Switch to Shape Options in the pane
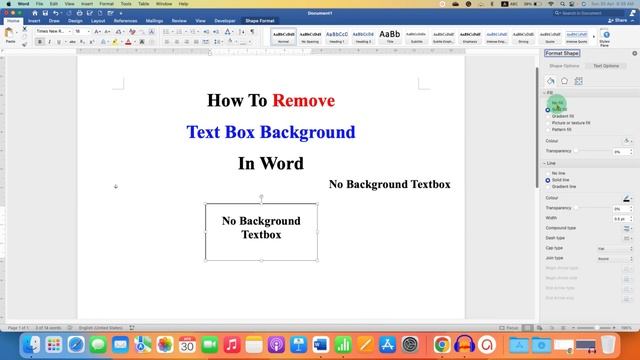The image size is (640, 360). click(564, 66)
